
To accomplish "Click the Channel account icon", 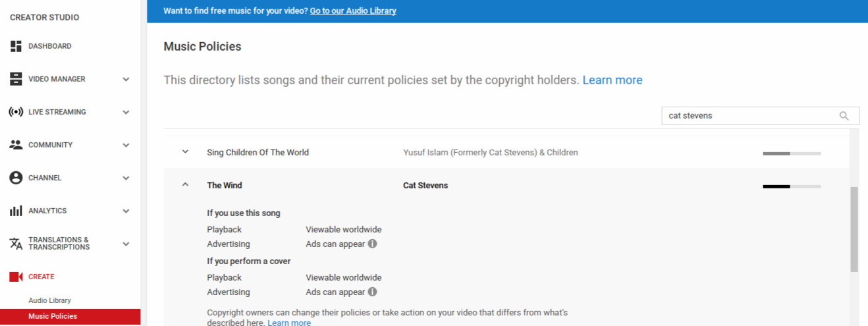I will tap(16, 178).
